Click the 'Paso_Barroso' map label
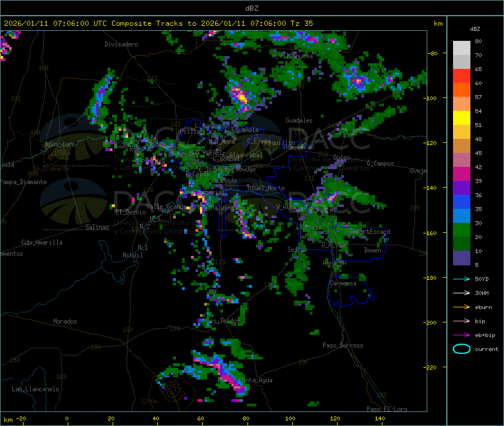 click(x=343, y=345)
